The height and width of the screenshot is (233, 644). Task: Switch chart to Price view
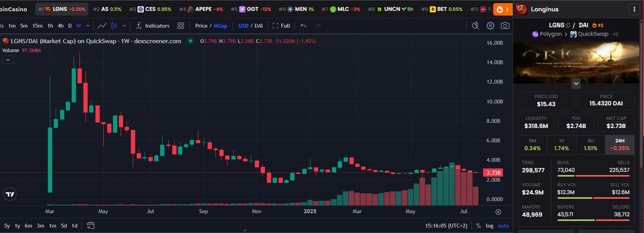click(x=201, y=26)
